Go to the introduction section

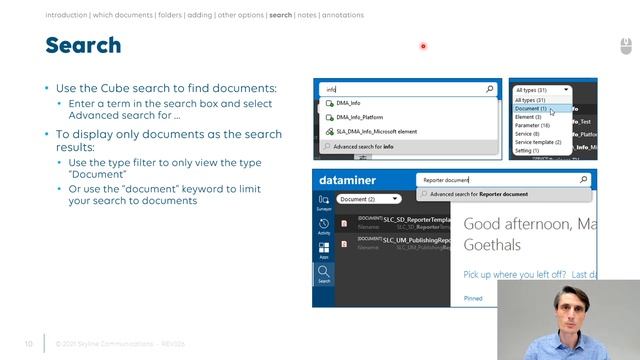pos(66,15)
